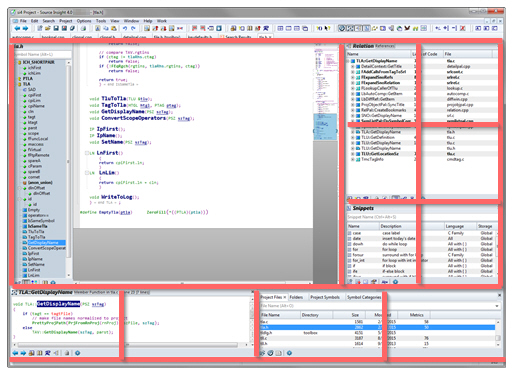
Task: Select ConvertScopeOperat item in symbol tree
Action: 47,248
